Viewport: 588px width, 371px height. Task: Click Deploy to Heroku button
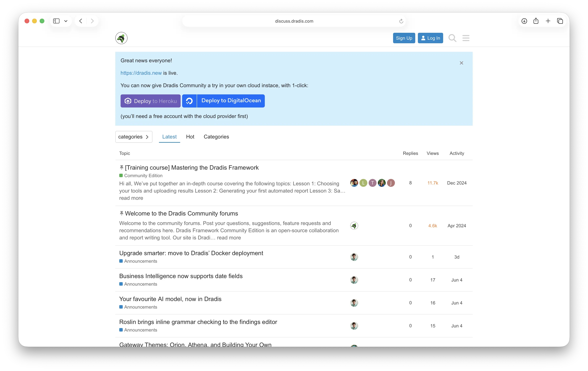point(150,101)
